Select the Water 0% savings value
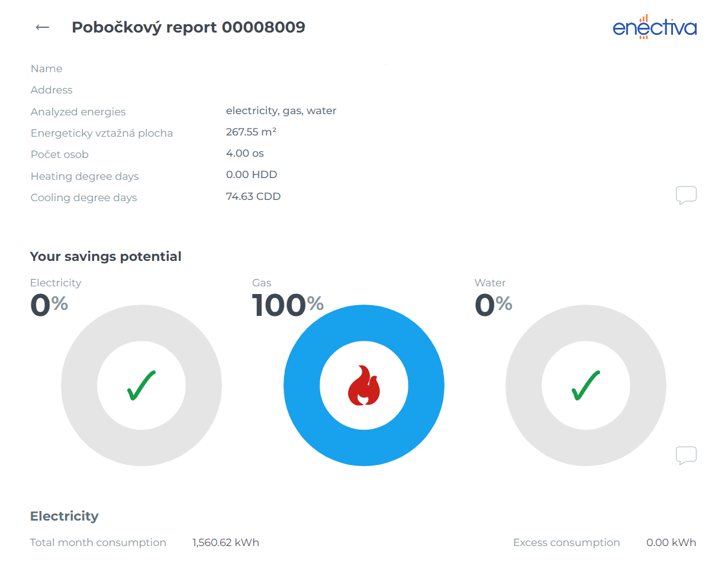The image size is (728, 562). click(x=494, y=305)
